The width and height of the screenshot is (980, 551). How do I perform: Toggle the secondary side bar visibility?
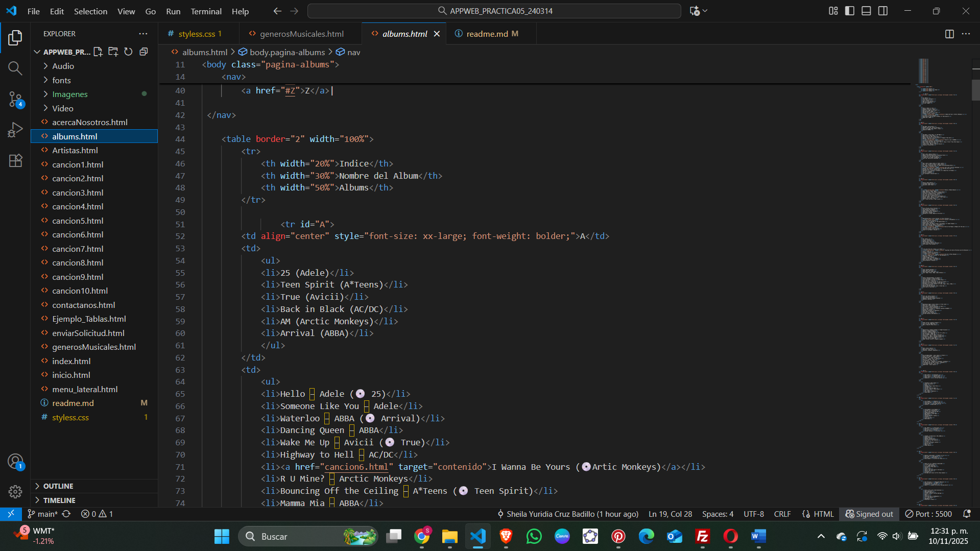tap(883, 11)
